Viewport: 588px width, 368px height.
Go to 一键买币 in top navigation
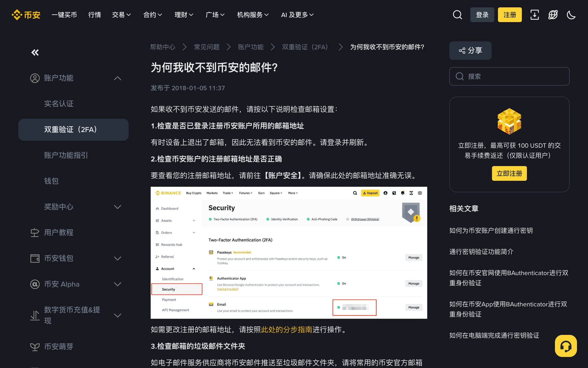click(64, 15)
